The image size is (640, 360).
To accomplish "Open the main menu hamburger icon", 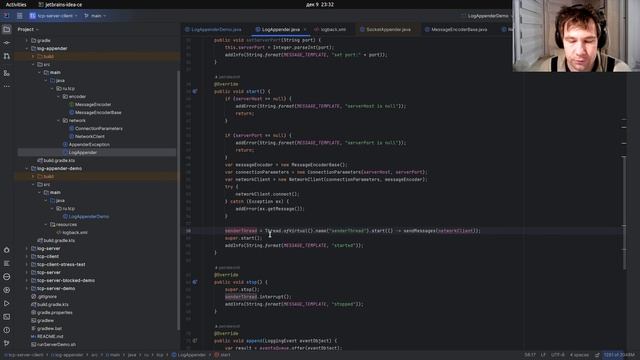I will point(20,16).
